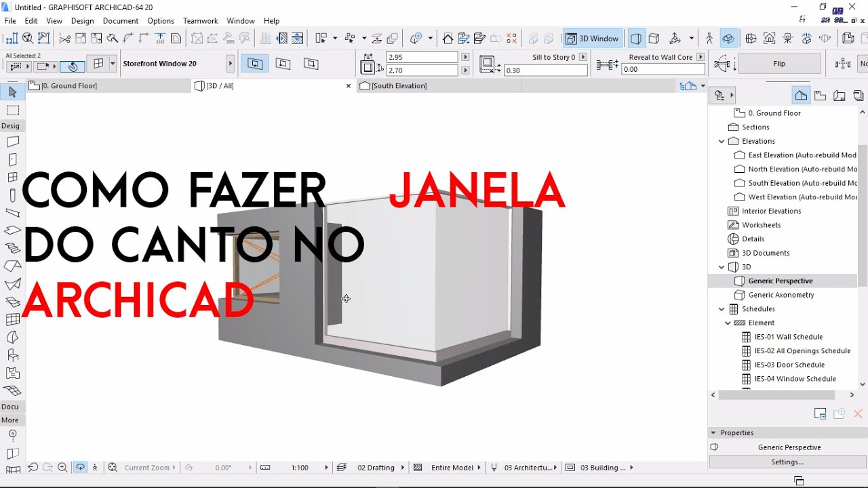Toggle Quick Selection magnet in Info Box

73,66
